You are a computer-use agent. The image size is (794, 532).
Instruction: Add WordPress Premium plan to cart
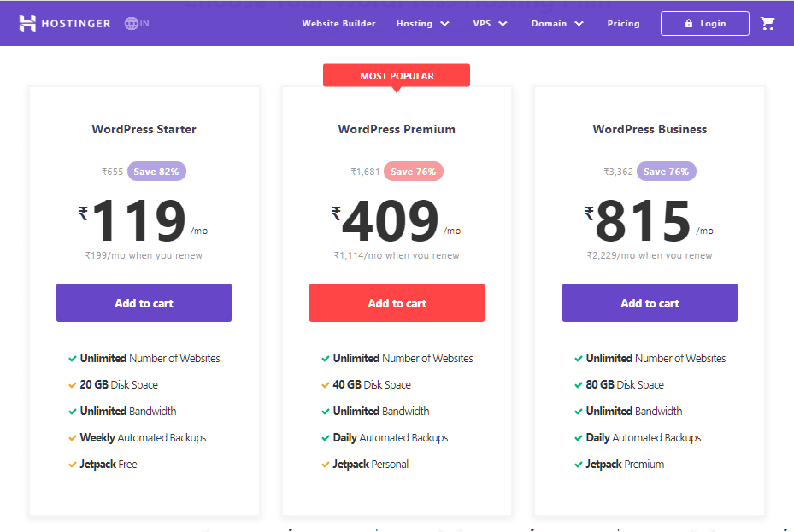click(x=397, y=303)
